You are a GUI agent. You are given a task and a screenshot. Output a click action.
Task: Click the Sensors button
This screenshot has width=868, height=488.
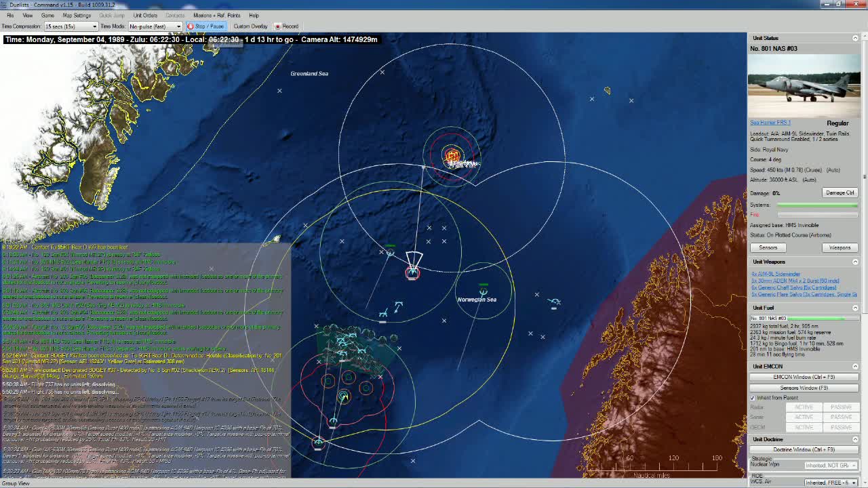pyautogui.click(x=768, y=247)
